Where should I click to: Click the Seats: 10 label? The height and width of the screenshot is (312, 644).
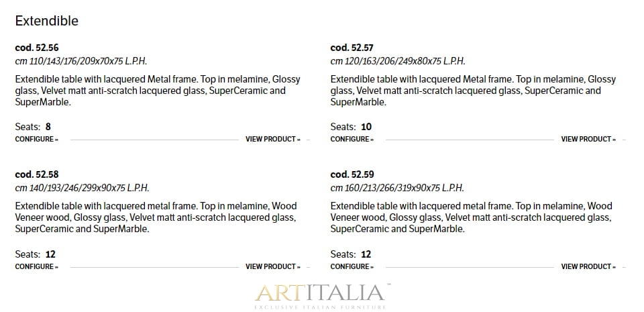pos(351,127)
